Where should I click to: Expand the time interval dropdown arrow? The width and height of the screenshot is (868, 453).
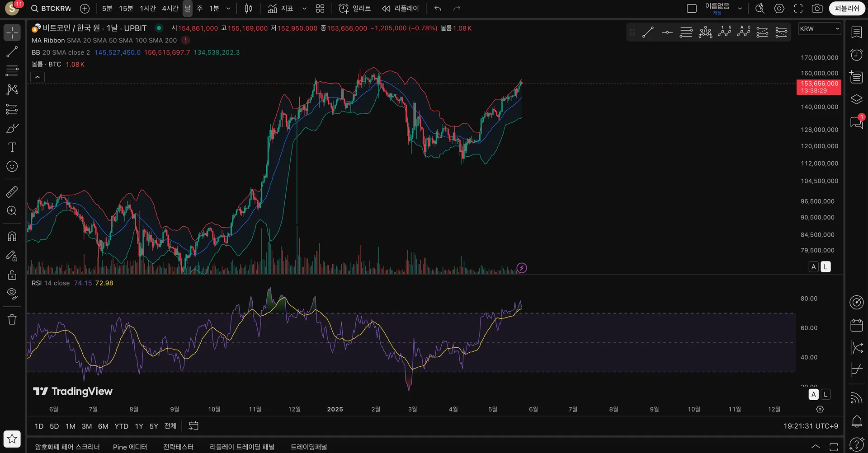[x=228, y=9]
